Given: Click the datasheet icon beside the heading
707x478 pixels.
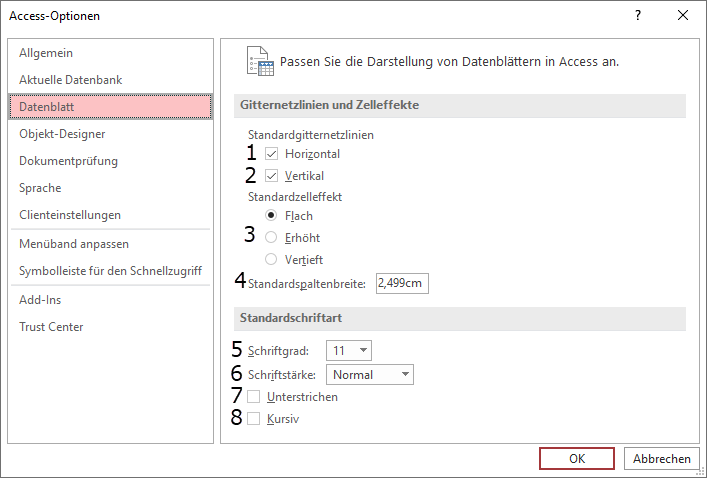Looking at the screenshot, I should [x=260, y=61].
